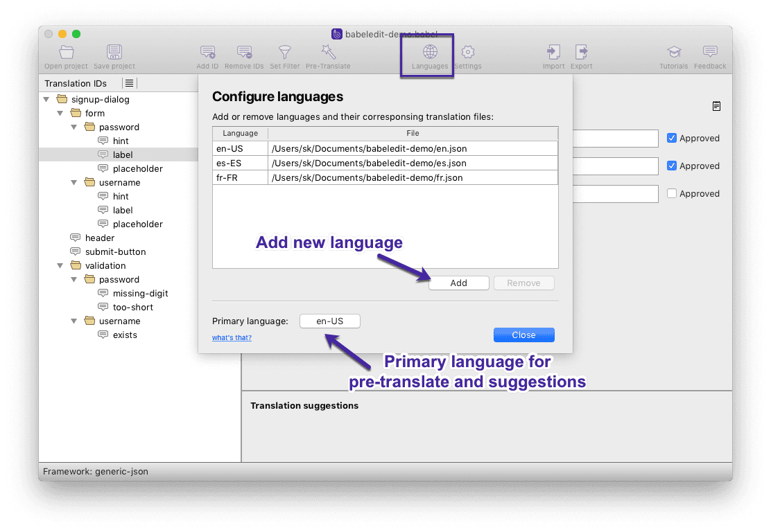The image size is (771, 532).
Task: Collapse the signup-dialog folder
Action: [46, 99]
